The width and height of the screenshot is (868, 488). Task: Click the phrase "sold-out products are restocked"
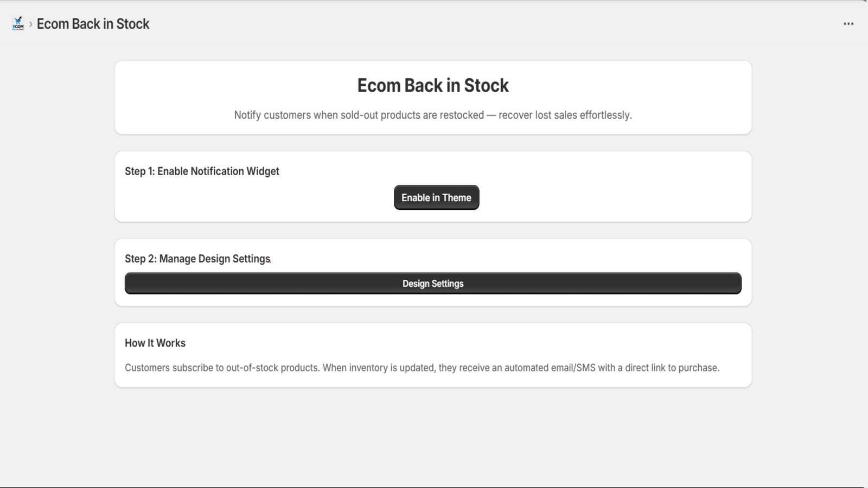tap(412, 115)
